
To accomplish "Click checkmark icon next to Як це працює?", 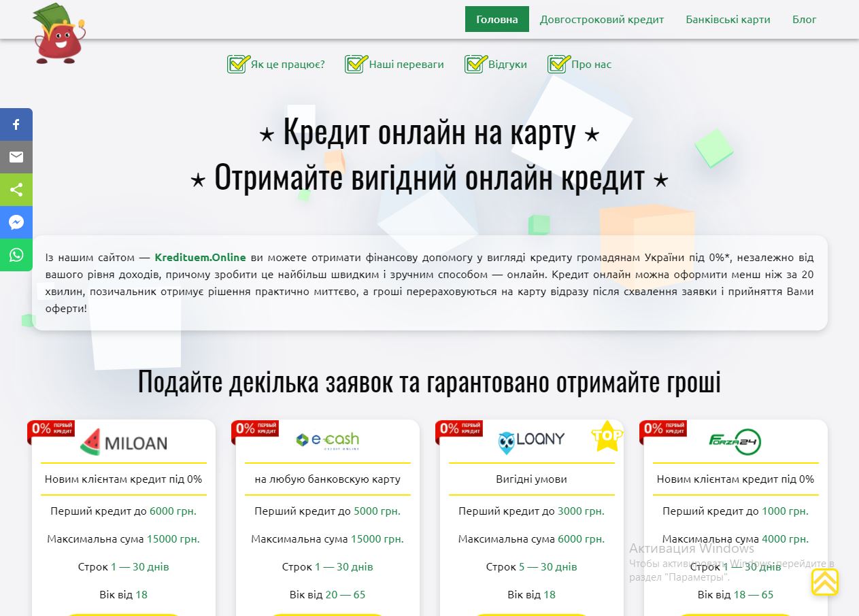I will tap(239, 64).
